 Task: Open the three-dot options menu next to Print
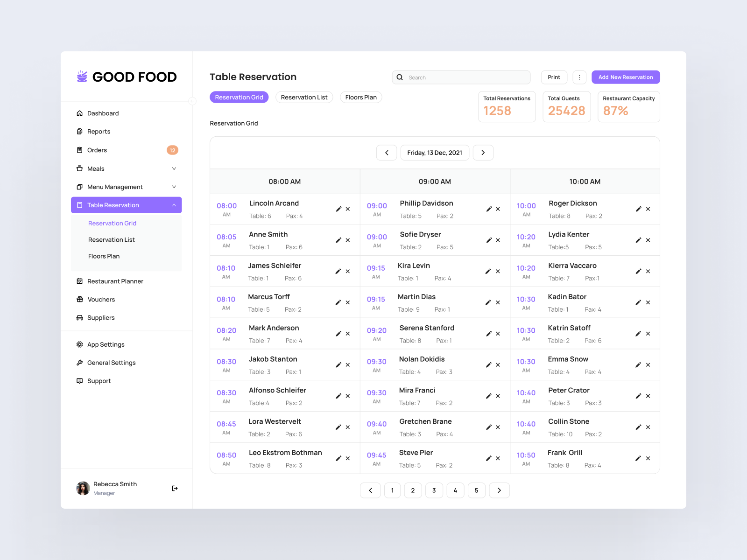point(579,77)
